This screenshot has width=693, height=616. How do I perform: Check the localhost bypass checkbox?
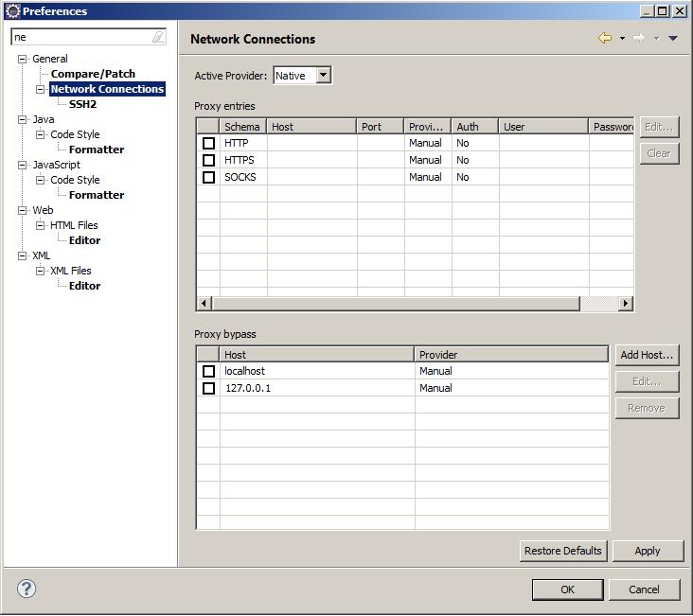point(209,372)
